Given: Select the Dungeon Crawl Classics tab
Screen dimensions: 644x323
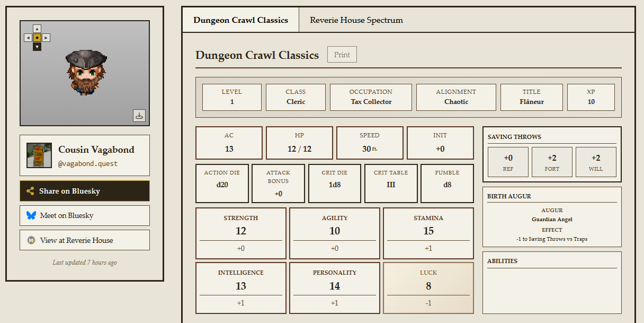Looking at the screenshot, I should pyautogui.click(x=240, y=20).
